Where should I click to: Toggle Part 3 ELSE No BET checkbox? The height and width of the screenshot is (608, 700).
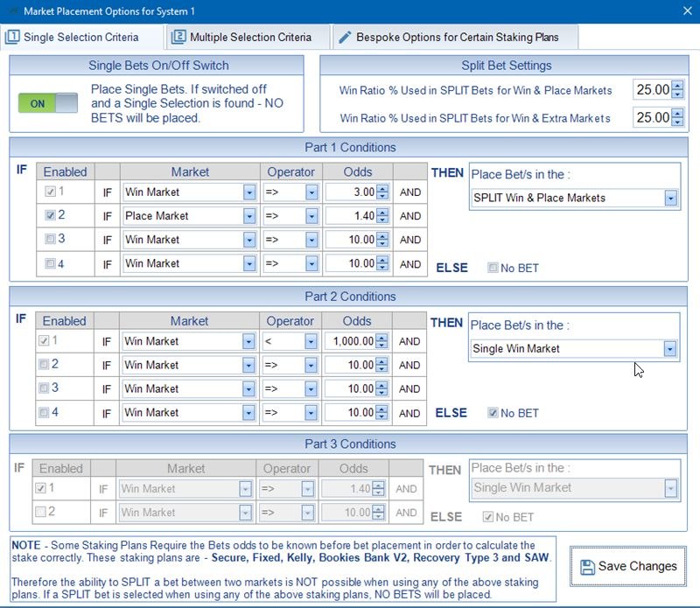(488, 517)
